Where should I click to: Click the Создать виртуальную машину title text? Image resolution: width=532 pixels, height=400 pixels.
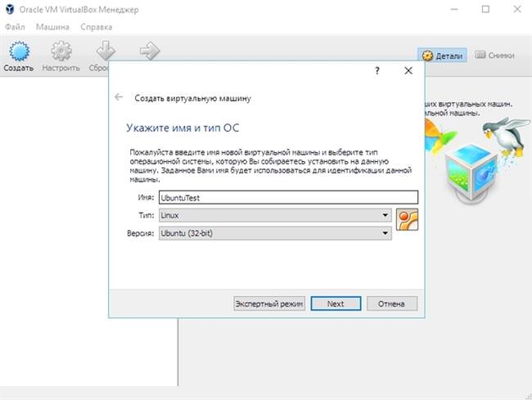click(192, 98)
